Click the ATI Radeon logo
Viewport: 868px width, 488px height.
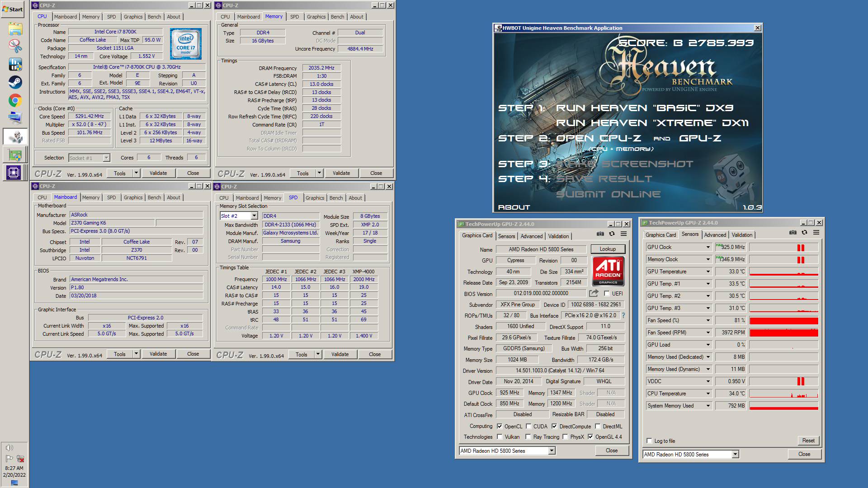coord(608,271)
